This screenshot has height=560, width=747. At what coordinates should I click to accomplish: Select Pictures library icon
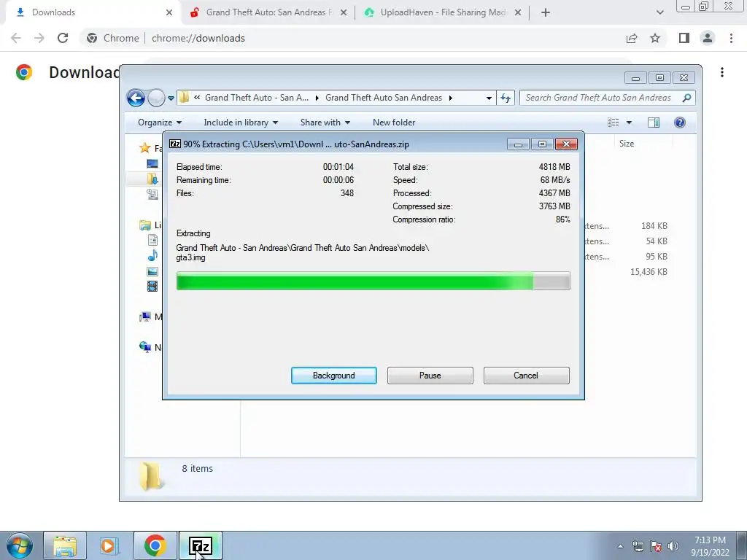152,271
